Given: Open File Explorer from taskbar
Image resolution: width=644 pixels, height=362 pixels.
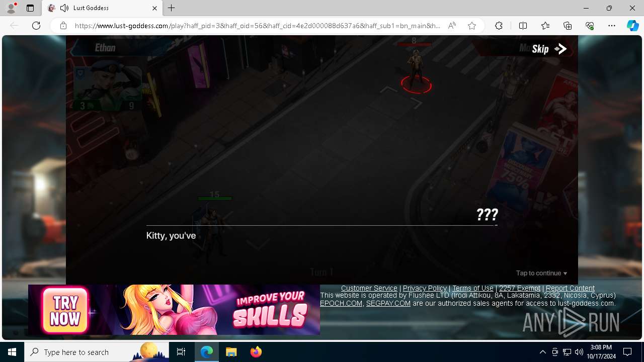Looking at the screenshot, I should 231,352.
